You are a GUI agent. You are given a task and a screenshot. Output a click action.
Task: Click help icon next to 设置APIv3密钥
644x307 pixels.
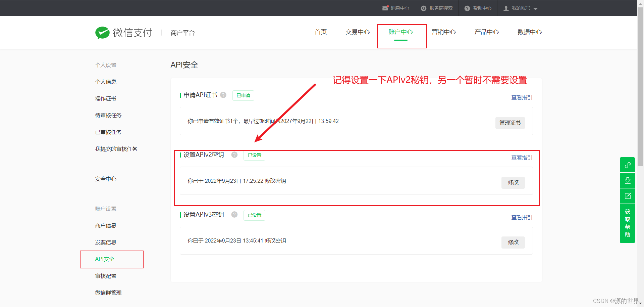coord(234,215)
